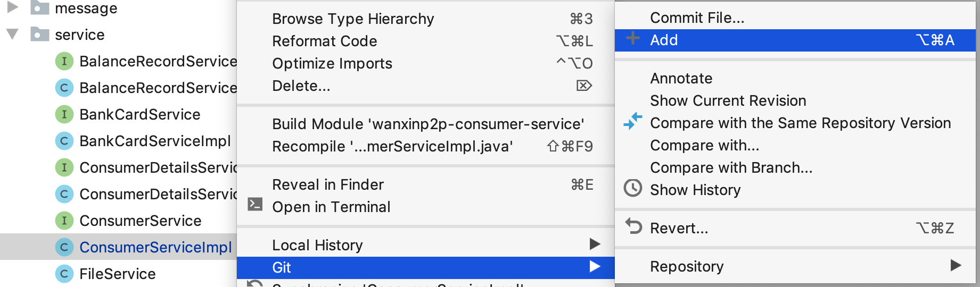The width and height of the screenshot is (980, 287).
Task: Open the Repository submenu arrow
Action: 956,265
